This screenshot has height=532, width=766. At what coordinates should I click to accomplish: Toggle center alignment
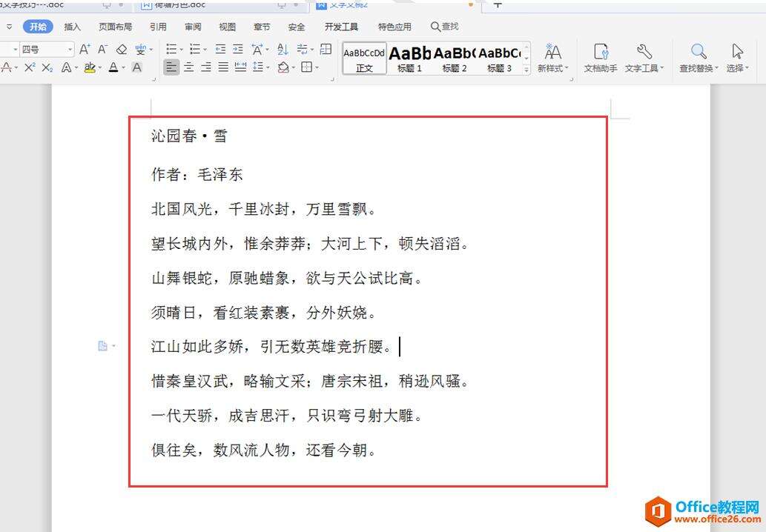[x=188, y=67]
